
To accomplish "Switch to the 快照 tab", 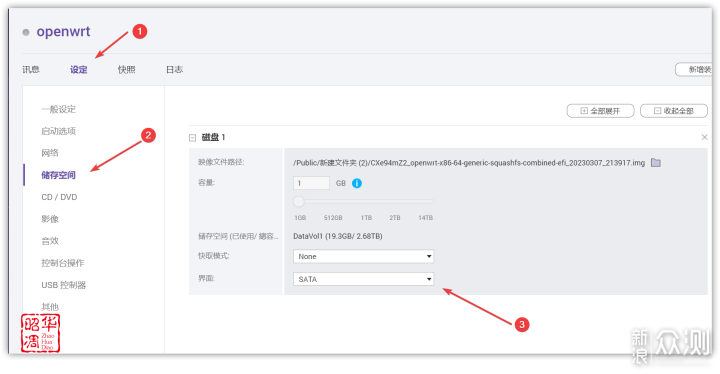I will pyautogui.click(x=126, y=69).
